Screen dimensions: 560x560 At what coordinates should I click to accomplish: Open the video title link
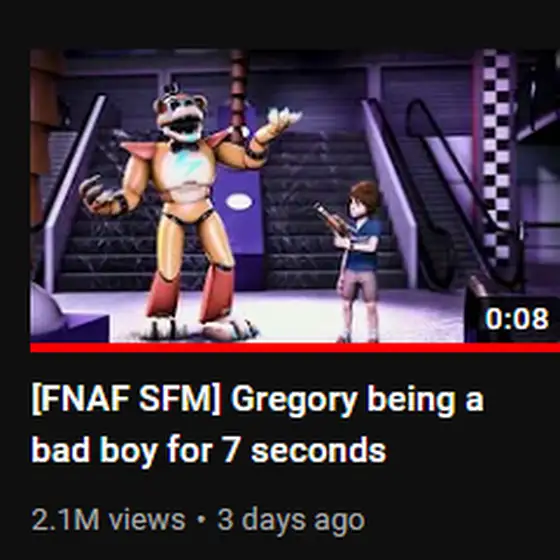pos(257,424)
